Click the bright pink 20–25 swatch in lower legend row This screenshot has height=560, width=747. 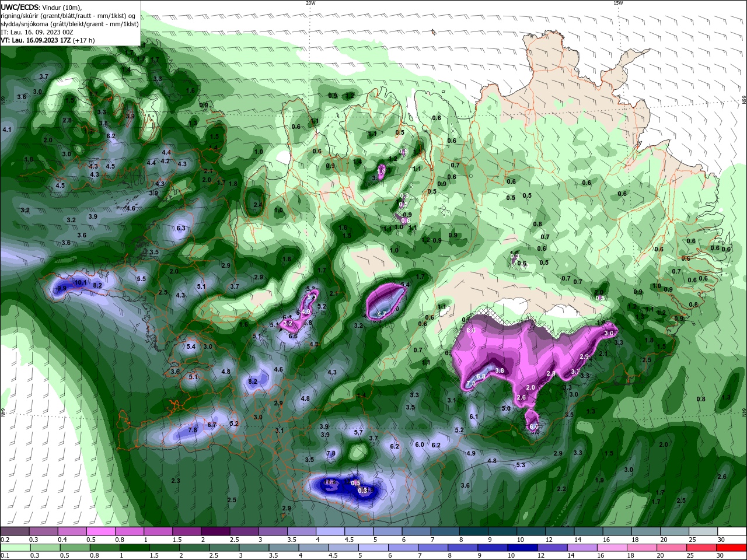click(671, 547)
